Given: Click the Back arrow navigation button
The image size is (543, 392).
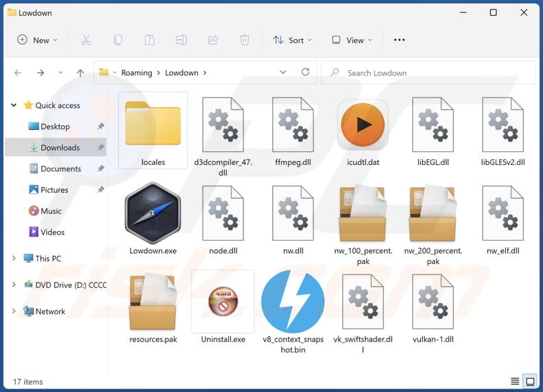Looking at the screenshot, I should [x=18, y=73].
